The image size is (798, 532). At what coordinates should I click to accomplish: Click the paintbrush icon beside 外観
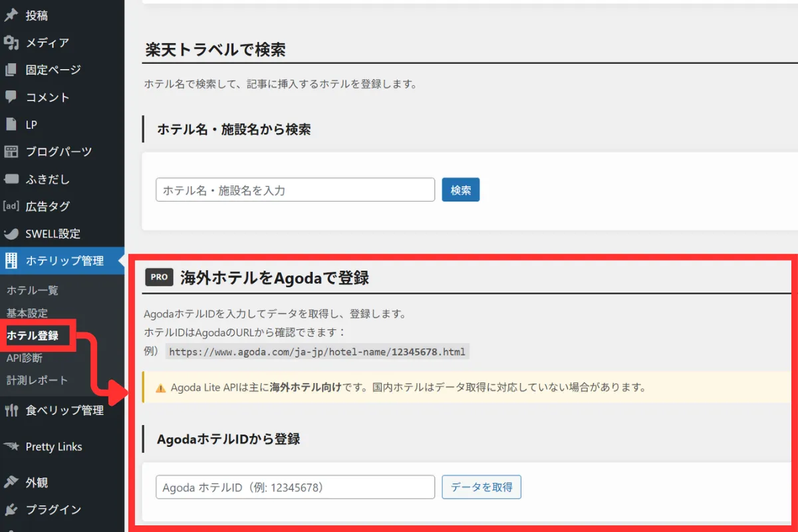coord(11,483)
